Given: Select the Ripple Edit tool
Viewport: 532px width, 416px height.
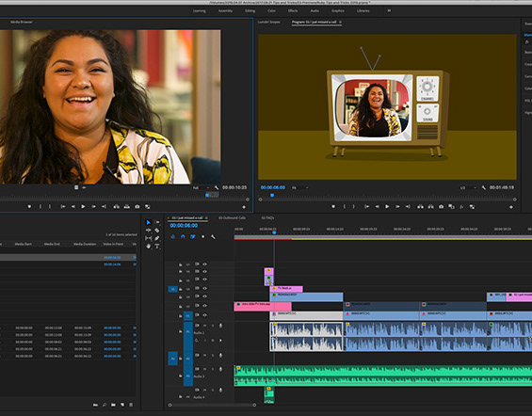Looking at the screenshot, I should [148, 231].
